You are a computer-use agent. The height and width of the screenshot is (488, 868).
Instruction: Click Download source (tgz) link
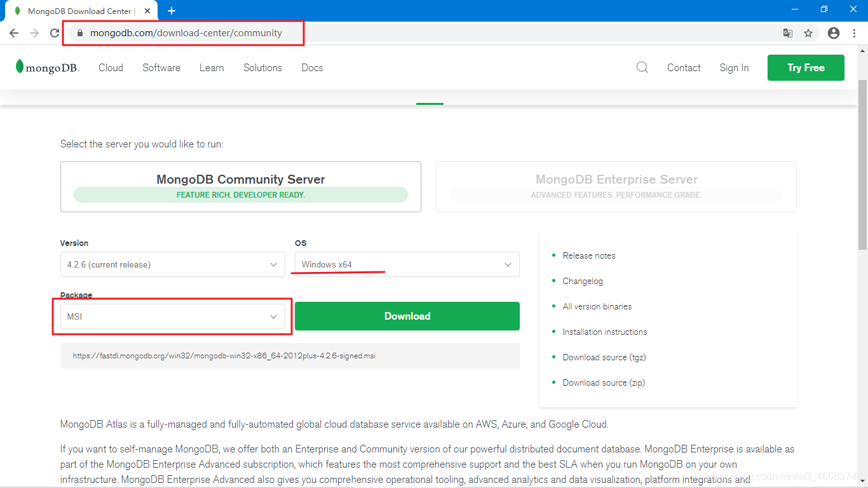click(x=604, y=357)
